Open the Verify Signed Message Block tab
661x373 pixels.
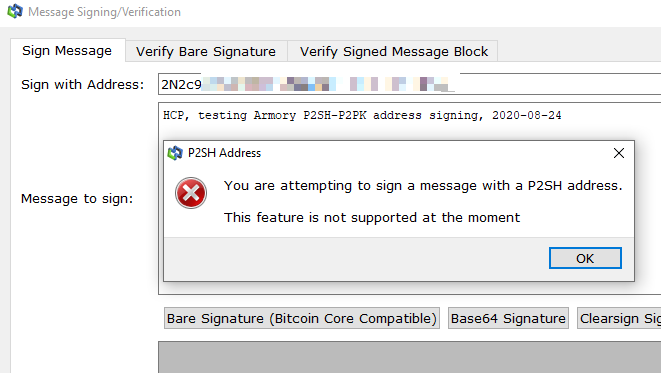pyautogui.click(x=393, y=51)
